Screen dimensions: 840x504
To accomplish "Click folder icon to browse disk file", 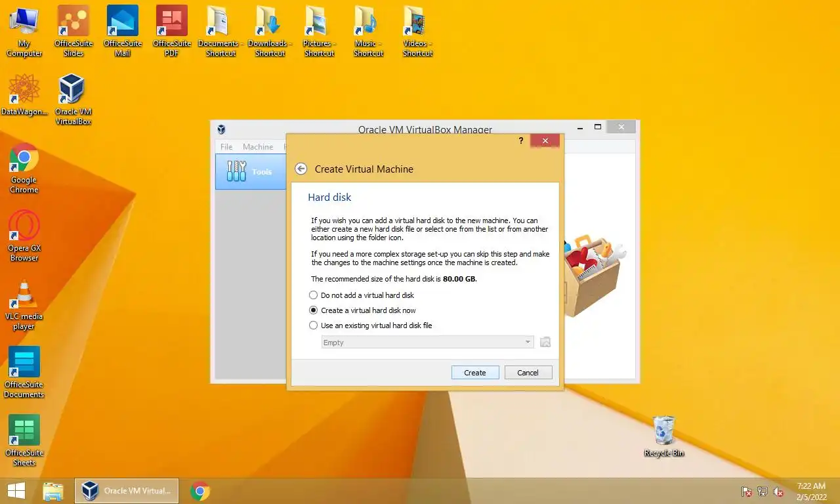I will 545,343.
